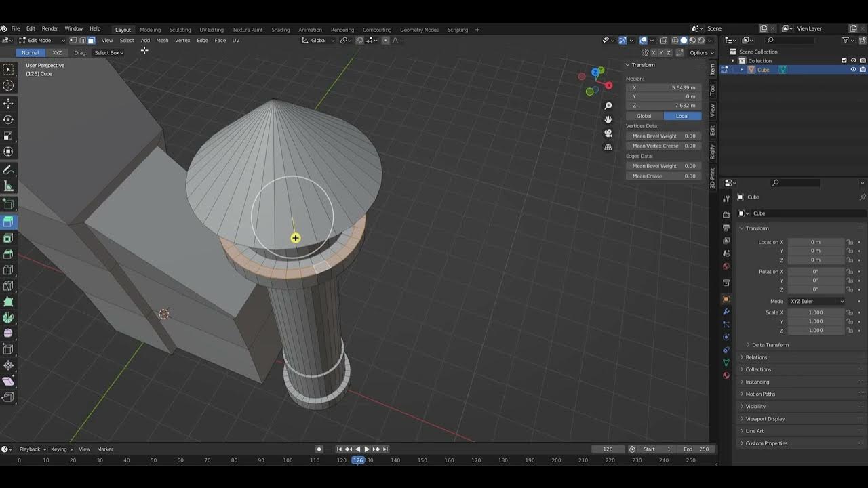Open the Object Data properties triangle icon
Viewport: 868px width, 488px height.
point(726,363)
